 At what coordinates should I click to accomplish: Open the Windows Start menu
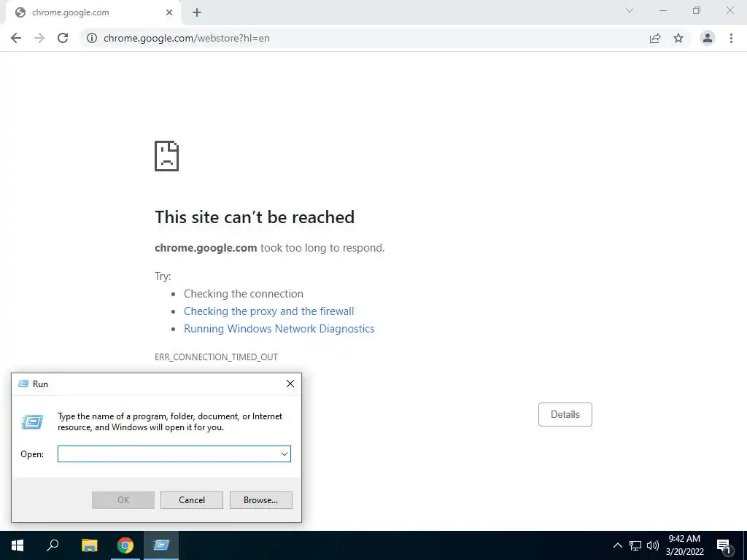coord(18,545)
